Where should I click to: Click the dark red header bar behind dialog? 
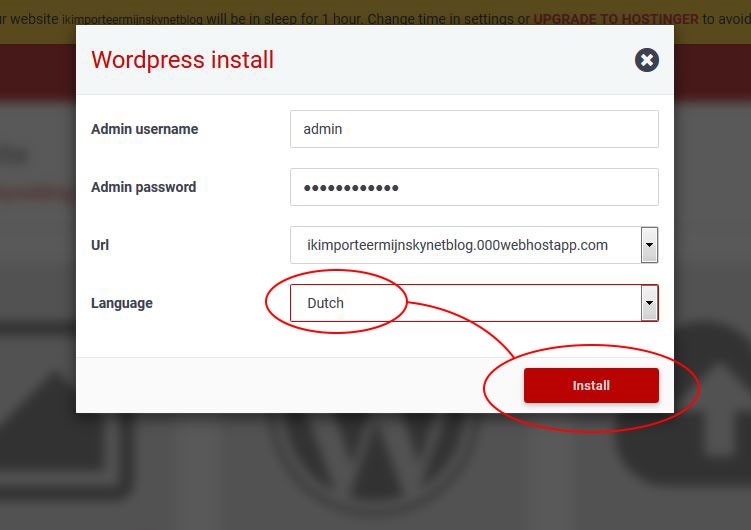pyautogui.click(x=37, y=71)
